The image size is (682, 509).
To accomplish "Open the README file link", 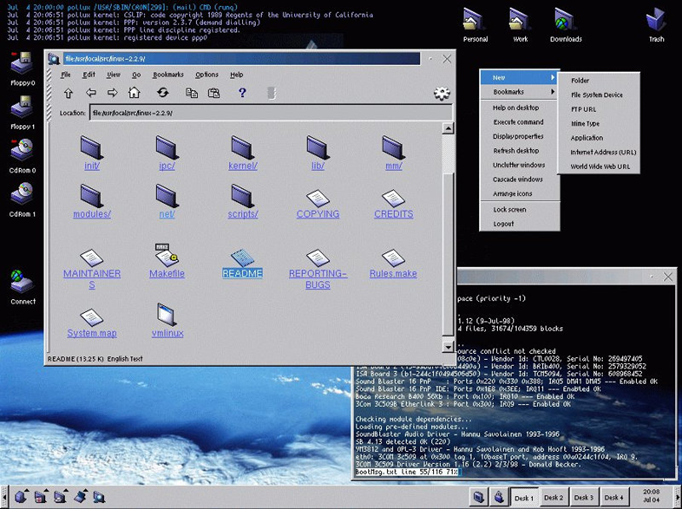I will tap(242, 273).
